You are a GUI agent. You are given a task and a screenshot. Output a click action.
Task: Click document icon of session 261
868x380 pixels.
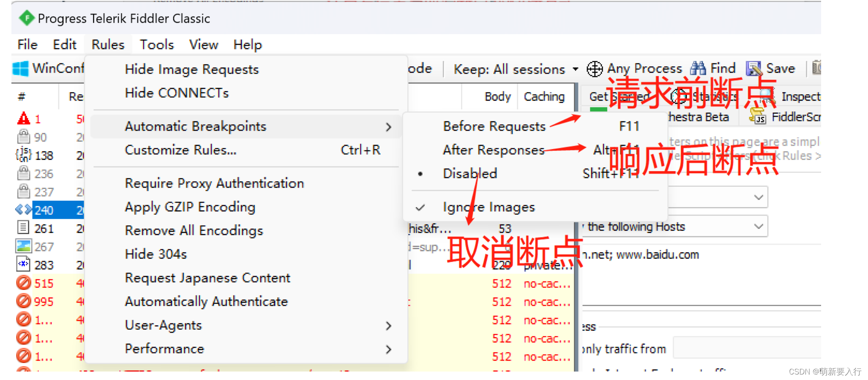(23, 228)
